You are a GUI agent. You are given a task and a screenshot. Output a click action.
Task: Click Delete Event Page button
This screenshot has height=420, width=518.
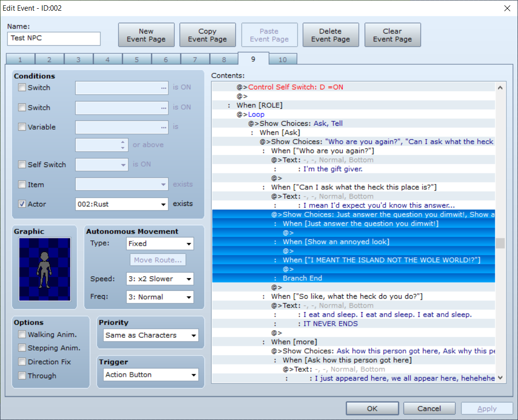click(330, 35)
